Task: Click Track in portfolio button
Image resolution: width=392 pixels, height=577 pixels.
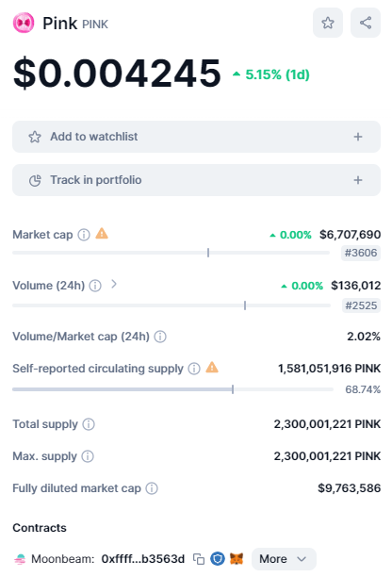Action: (196, 180)
